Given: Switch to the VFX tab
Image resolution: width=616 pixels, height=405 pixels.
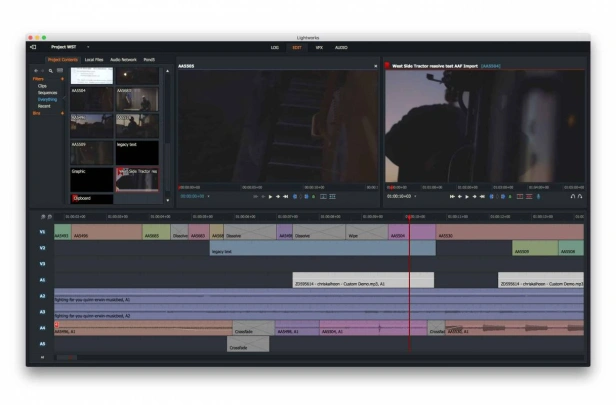Looking at the screenshot, I should pyautogui.click(x=319, y=48).
